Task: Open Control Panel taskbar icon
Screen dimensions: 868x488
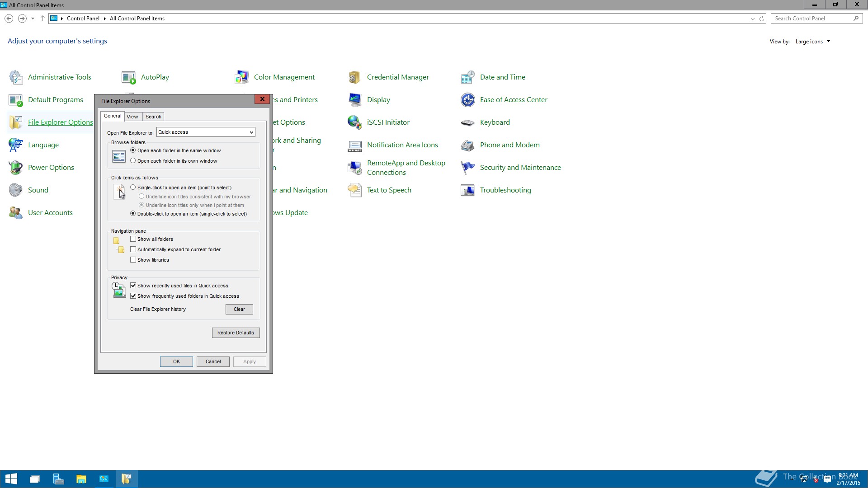Action: tap(104, 479)
